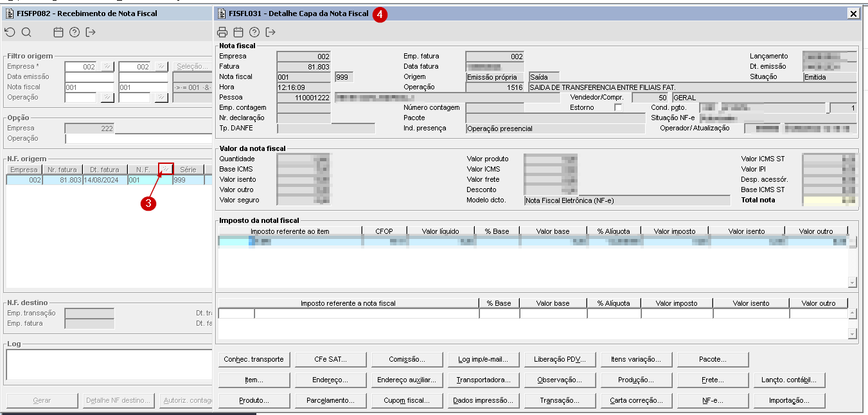The height and width of the screenshot is (415, 868).
Task: Click first Data emissão filter field
Action: click(x=89, y=76)
